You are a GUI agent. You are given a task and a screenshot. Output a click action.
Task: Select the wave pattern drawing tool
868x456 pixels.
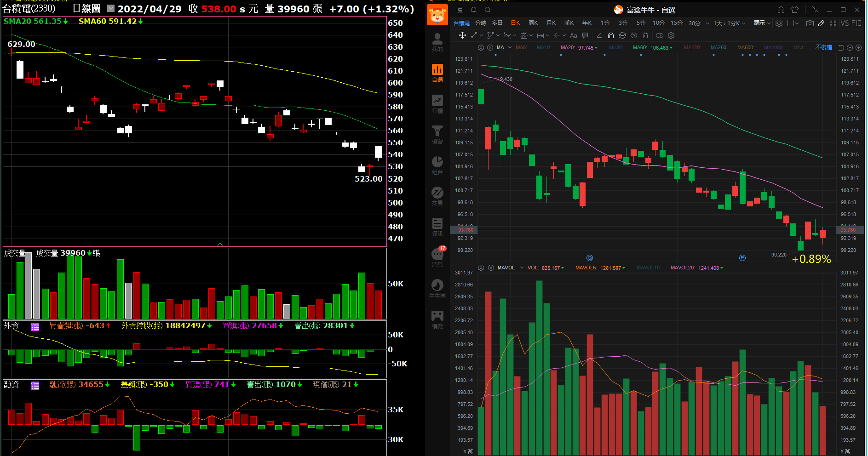(507, 35)
